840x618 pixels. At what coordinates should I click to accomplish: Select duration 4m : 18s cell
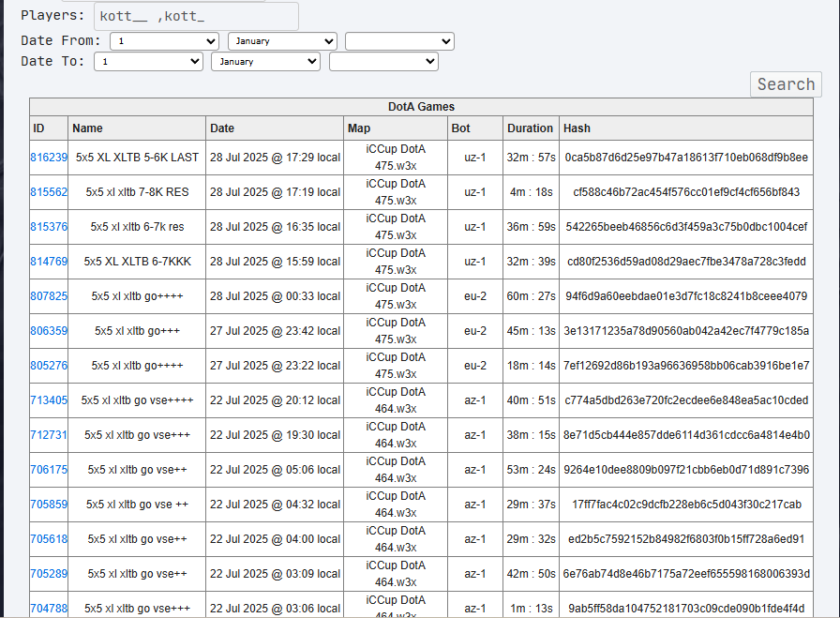tap(531, 192)
